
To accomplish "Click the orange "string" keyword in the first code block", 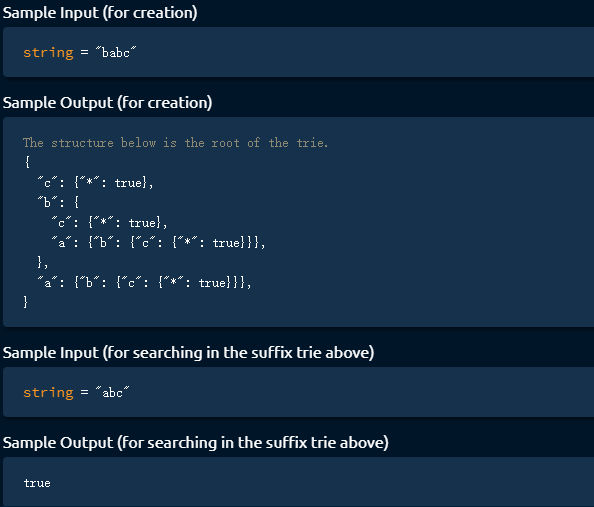I will pyautogui.click(x=48, y=52).
